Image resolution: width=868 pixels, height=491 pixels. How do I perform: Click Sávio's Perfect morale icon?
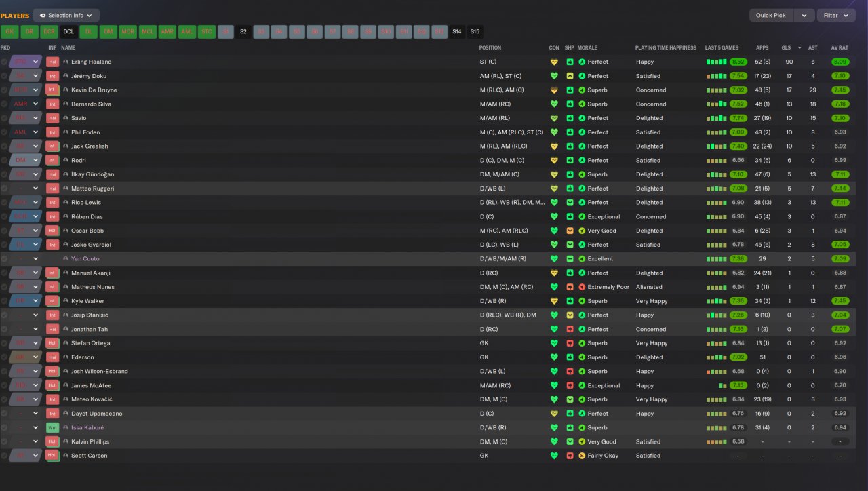point(582,118)
